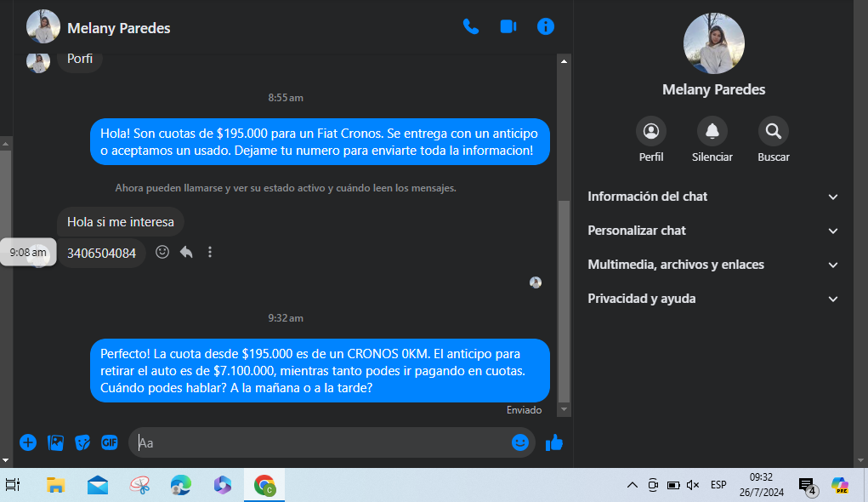This screenshot has height=502, width=868.
Task: Send a thumbs-up like
Action: pyautogui.click(x=554, y=442)
